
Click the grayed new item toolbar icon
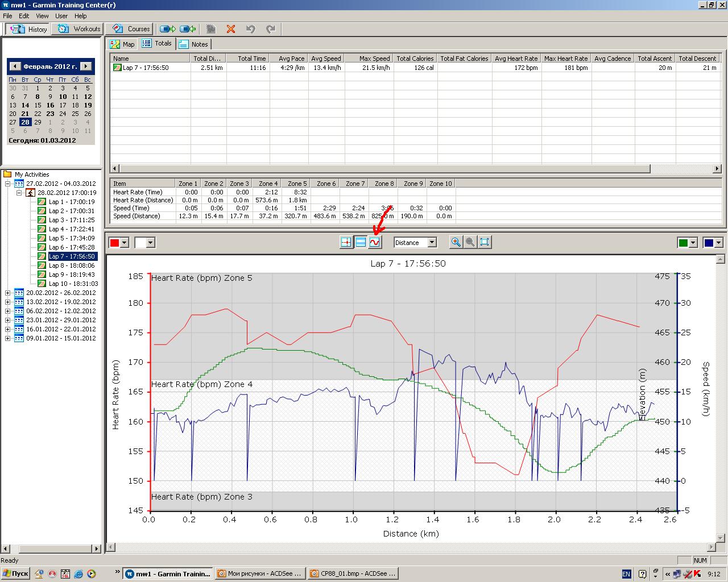click(x=211, y=28)
